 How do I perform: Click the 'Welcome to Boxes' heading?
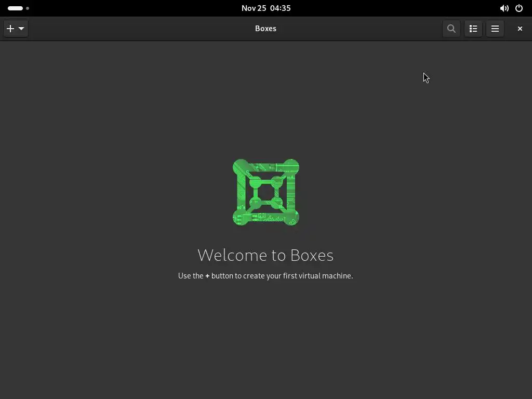coord(265,255)
